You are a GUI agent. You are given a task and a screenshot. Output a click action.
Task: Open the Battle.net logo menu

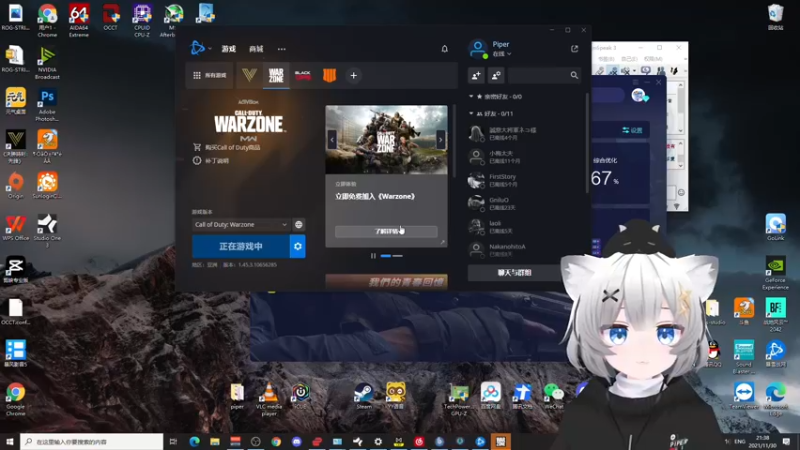click(x=197, y=48)
